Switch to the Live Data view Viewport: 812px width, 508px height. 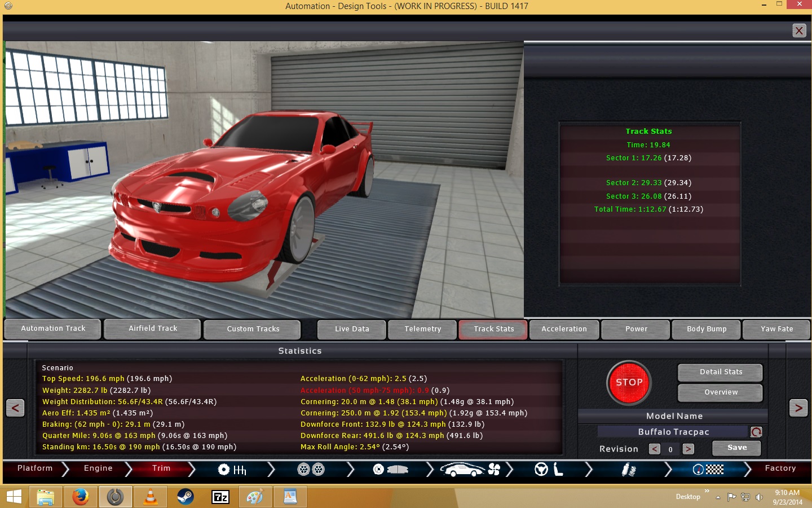point(352,329)
